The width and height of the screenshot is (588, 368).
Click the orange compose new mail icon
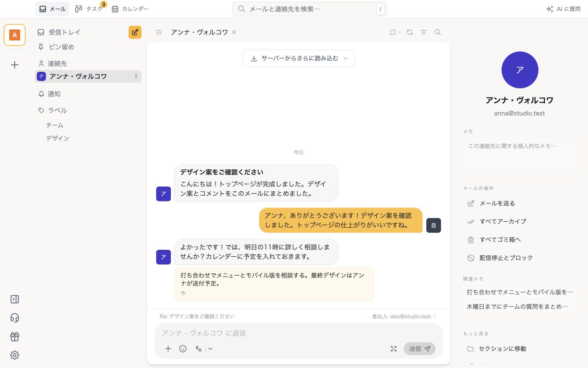pos(135,32)
